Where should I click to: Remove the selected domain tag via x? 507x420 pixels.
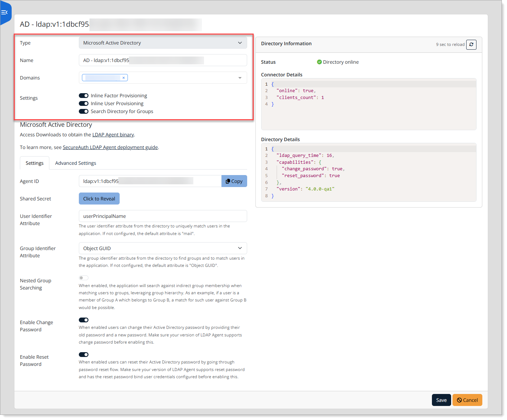tap(123, 78)
